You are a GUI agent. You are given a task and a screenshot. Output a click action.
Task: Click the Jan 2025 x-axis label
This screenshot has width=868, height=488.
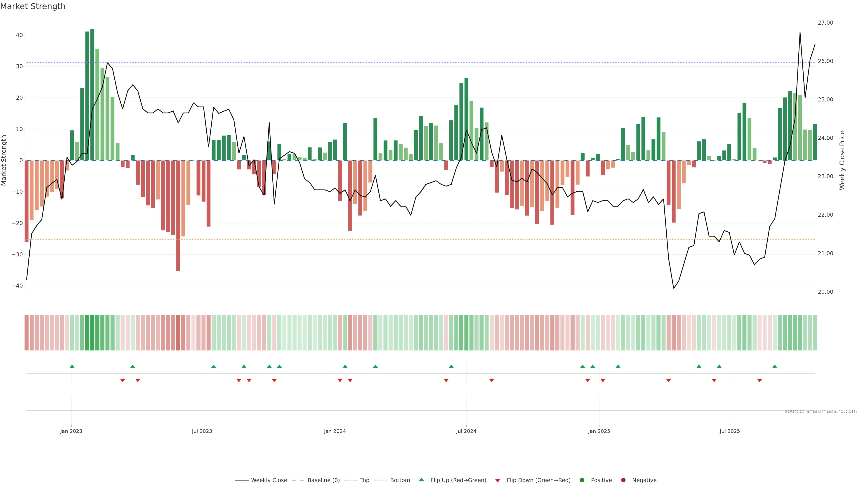(599, 431)
